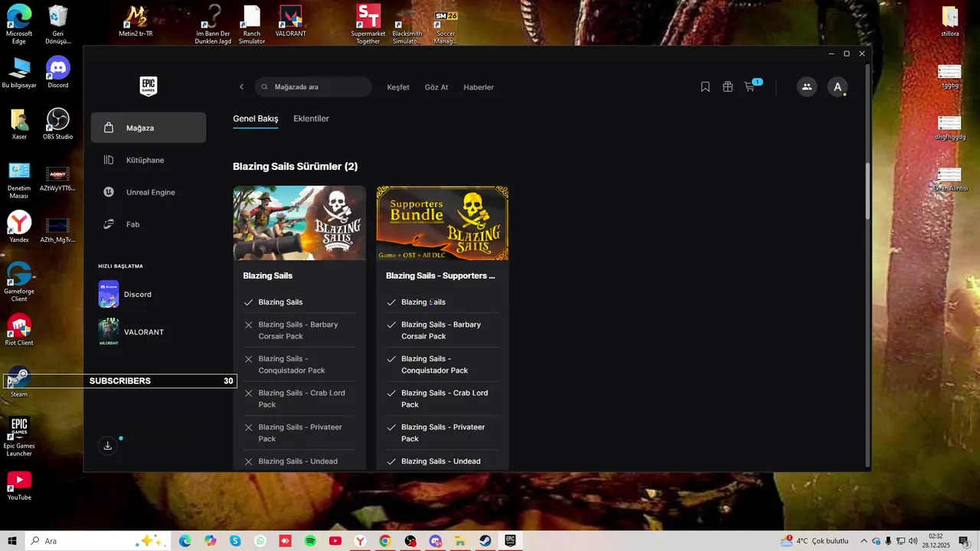Select the Supermarket Together desktop icon
Viewport: 980px width, 551px height.
[x=368, y=24]
